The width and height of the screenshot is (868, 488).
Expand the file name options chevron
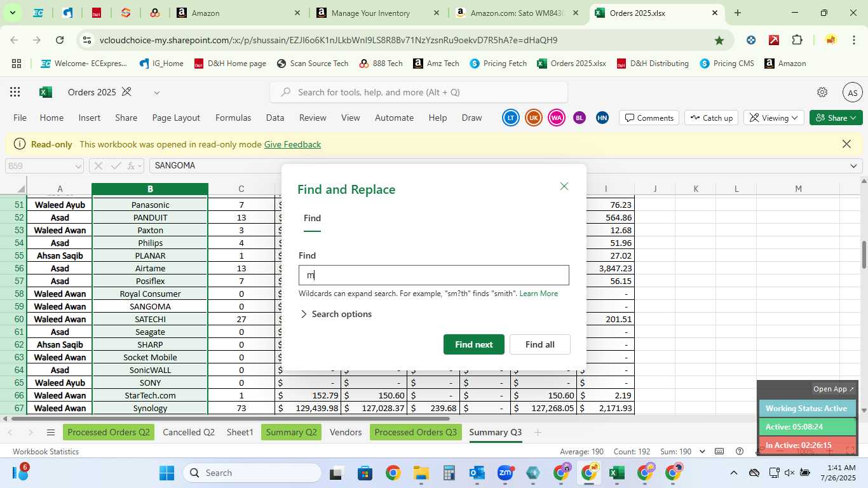(x=156, y=93)
